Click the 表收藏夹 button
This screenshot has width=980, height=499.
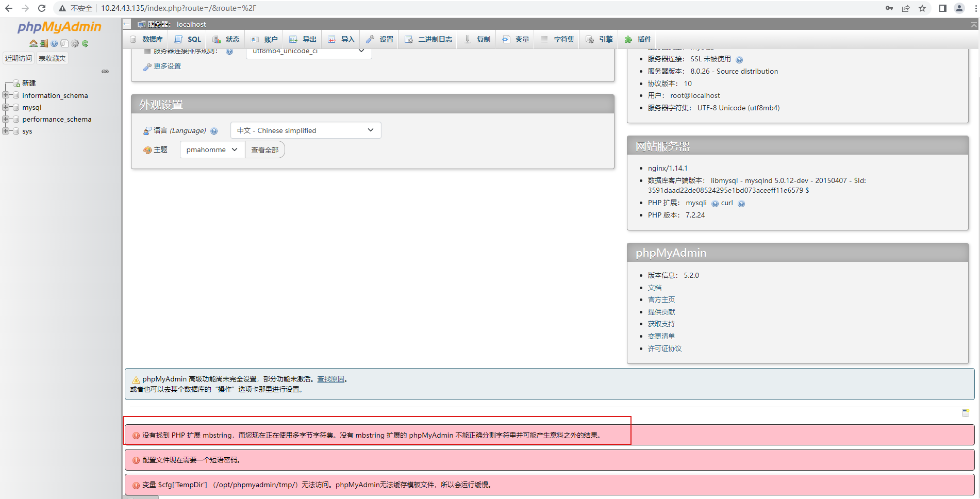[53, 58]
